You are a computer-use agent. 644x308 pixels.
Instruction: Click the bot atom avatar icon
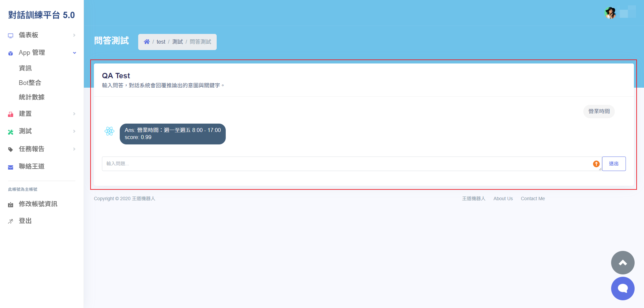click(x=109, y=131)
